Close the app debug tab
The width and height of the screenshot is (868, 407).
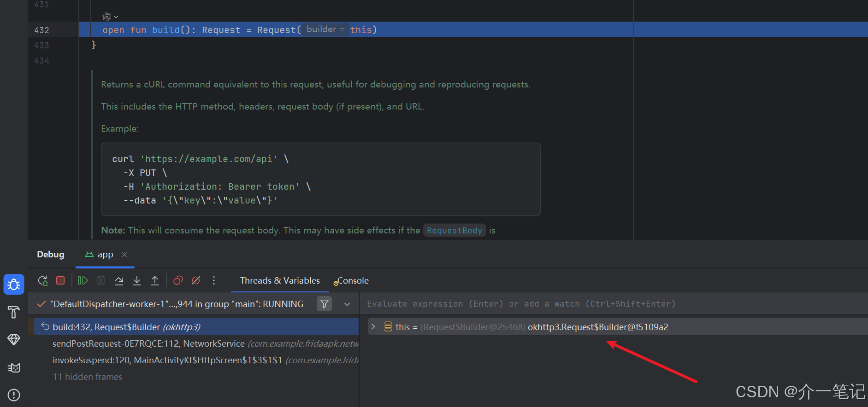click(124, 254)
